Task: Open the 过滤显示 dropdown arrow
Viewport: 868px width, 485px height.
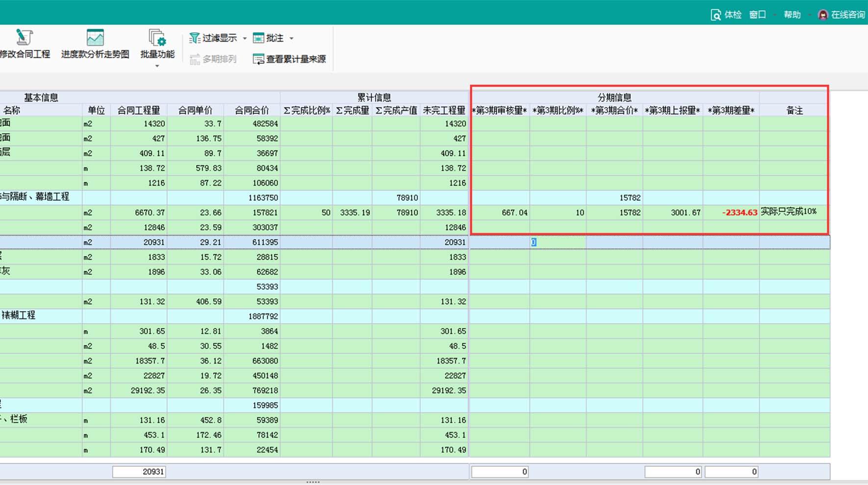Action: tap(245, 38)
